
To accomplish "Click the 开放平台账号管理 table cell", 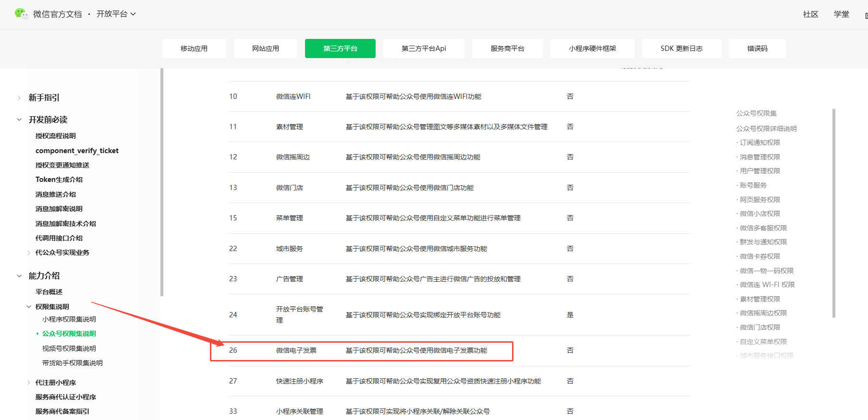I will 300,314.
